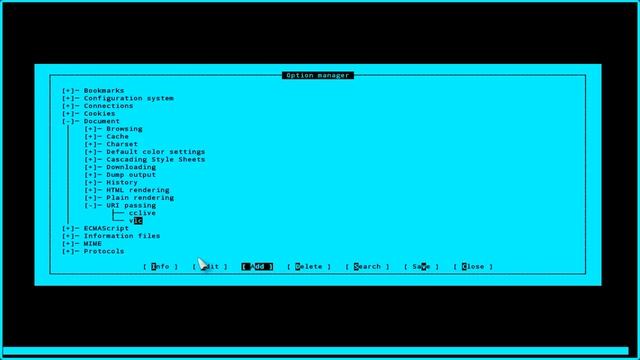This screenshot has height=360, width=640.
Task: Expand the HTML rendering [+] marker
Action: (x=91, y=190)
